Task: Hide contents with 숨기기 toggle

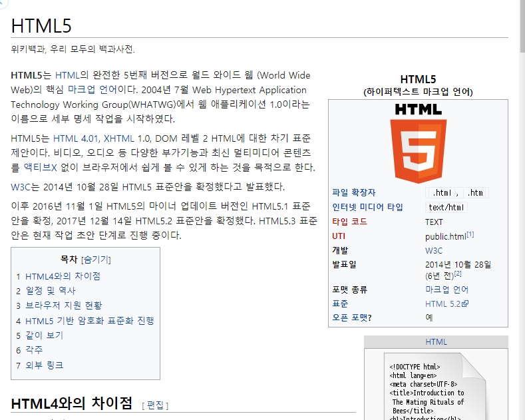Action: (x=96, y=259)
